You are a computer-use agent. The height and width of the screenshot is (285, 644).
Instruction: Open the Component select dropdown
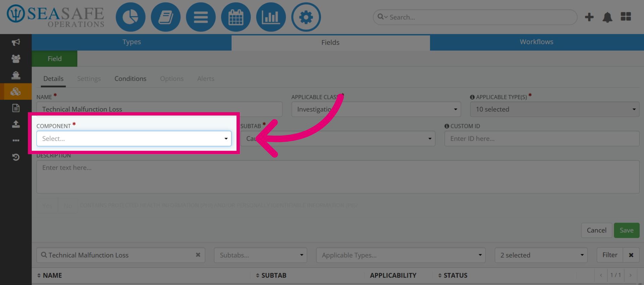[x=134, y=139]
